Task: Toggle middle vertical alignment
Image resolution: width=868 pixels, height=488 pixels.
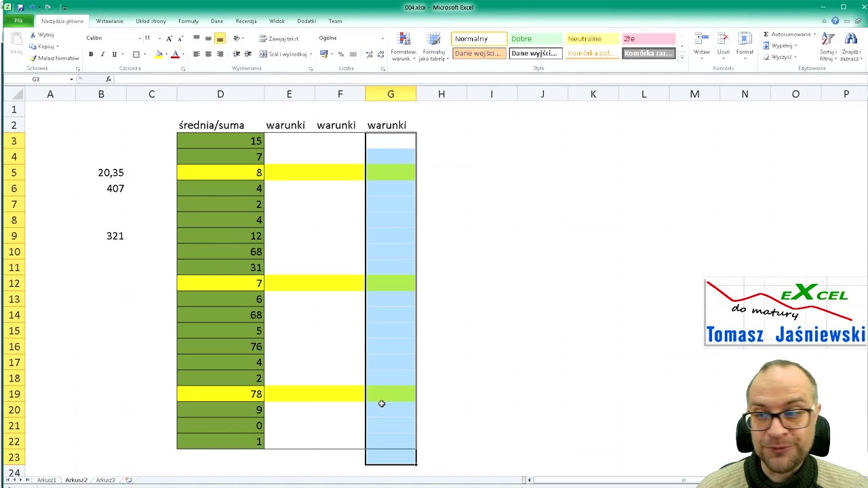Action: [208, 38]
